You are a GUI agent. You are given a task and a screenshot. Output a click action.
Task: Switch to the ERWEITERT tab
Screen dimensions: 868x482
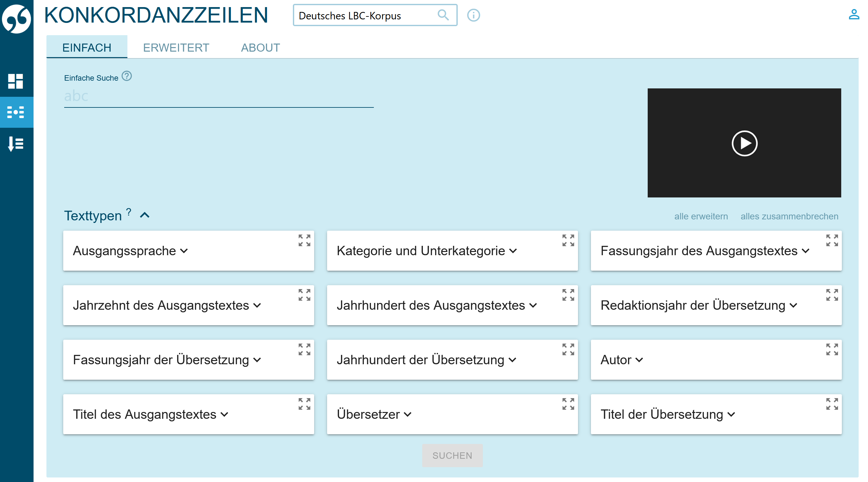pyautogui.click(x=176, y=47)
